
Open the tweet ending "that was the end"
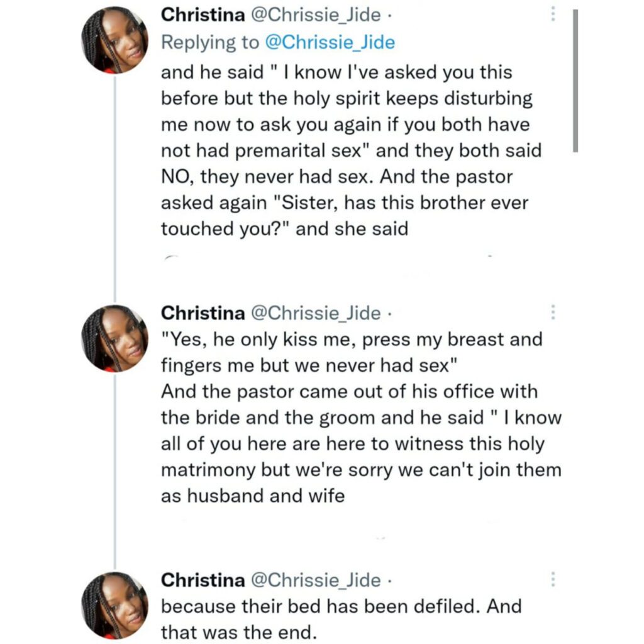tap(340, 619)
